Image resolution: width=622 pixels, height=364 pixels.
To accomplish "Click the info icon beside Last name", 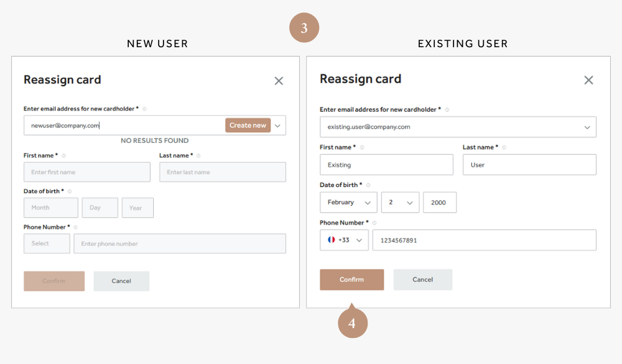I will coord(198,155).
